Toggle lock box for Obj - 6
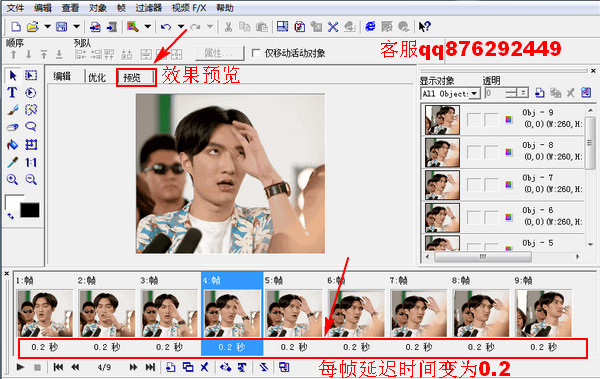 [x=491, y=217]
